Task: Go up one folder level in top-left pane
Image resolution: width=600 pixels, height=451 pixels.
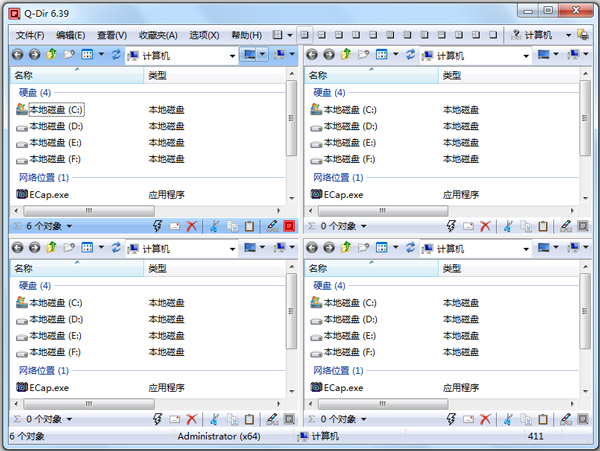Action: click(51, 55)
